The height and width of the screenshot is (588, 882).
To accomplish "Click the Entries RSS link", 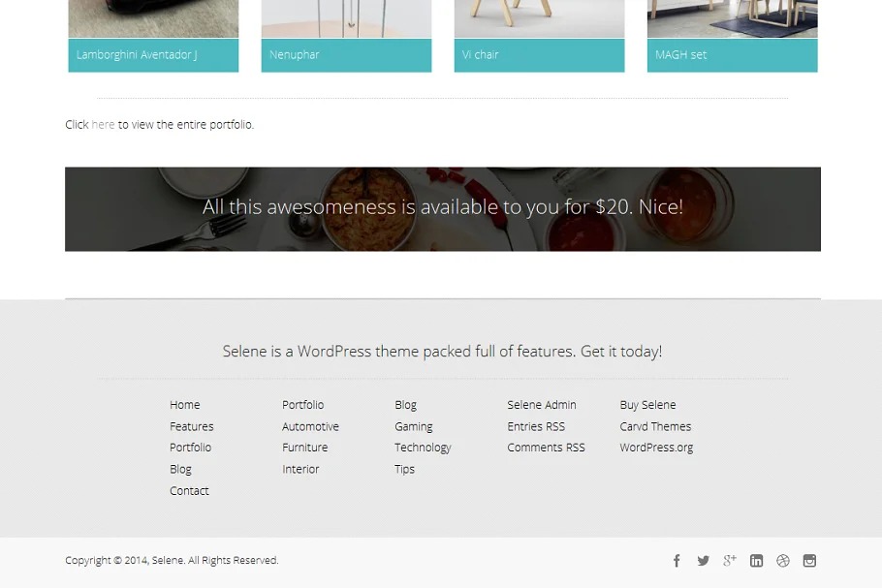I will (x=536, y=426).
